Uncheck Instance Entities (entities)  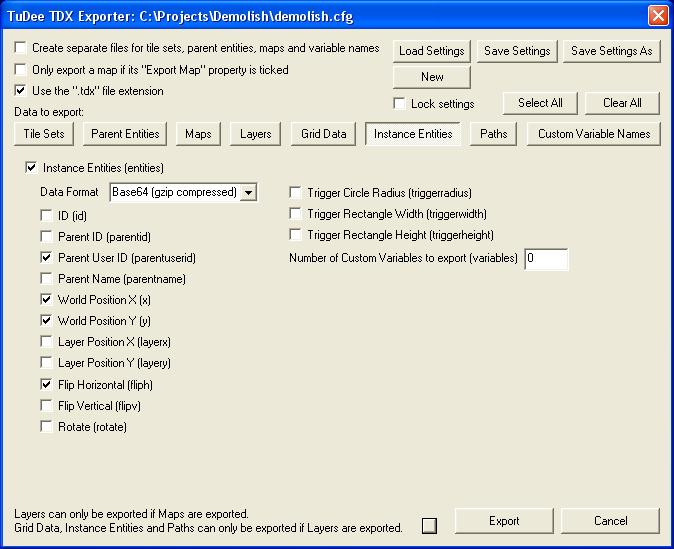tap(31, 167)
